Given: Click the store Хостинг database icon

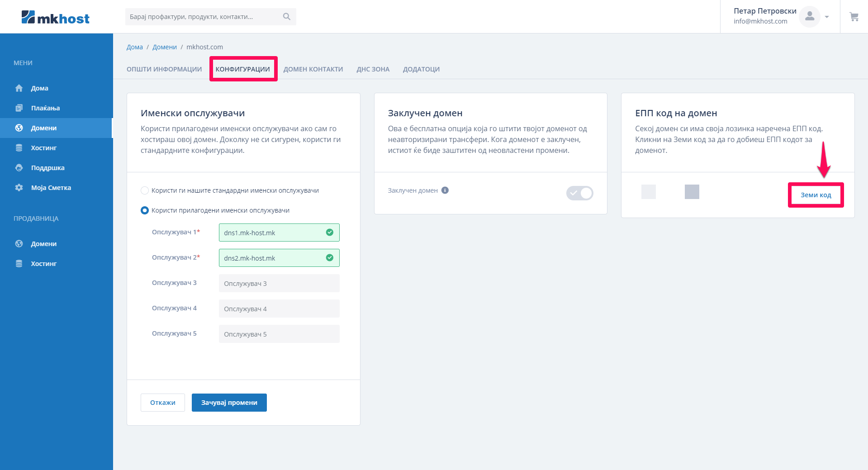Looking at the screenshot, I should tap(19, 264).
